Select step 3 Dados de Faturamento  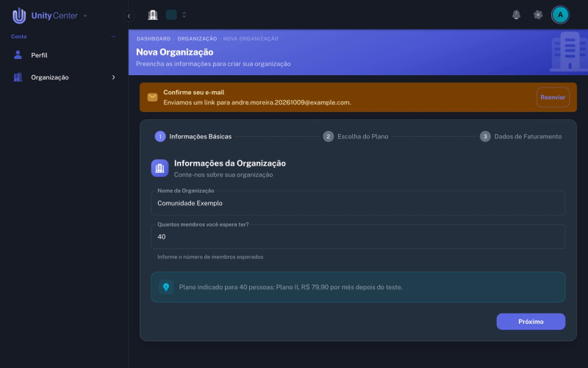tap(520, 136)
